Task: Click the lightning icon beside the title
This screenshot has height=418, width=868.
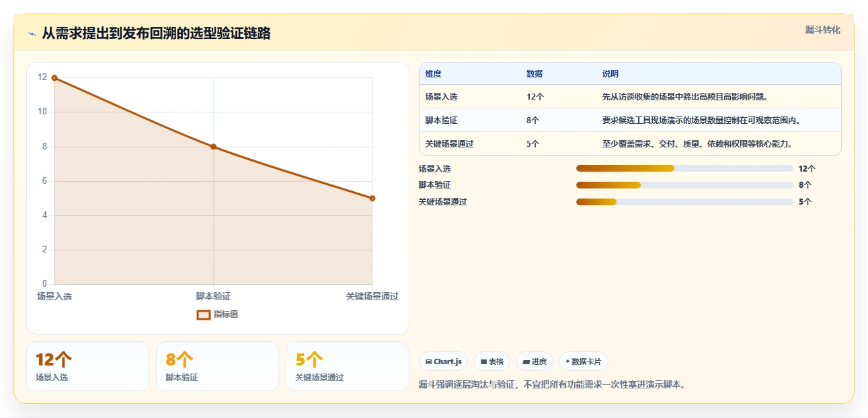Action: click(x=32, y=34)
